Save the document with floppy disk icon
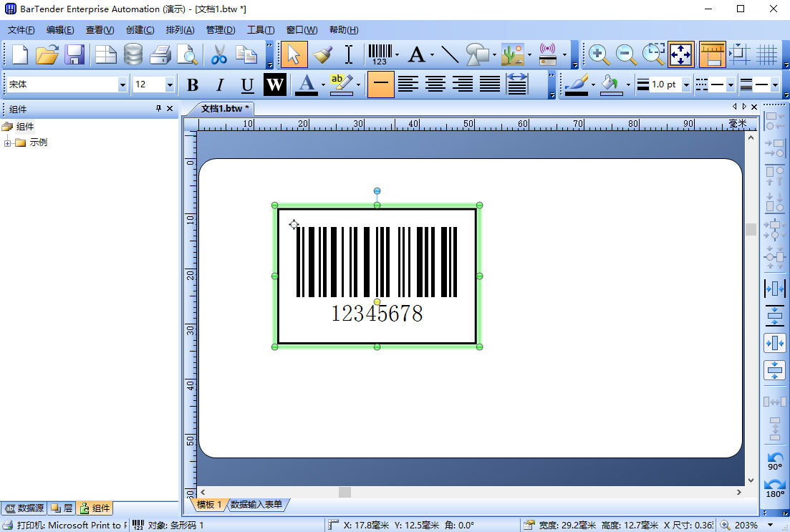The width and height of the screenshot is (790, 532). (x=74, y=54)
